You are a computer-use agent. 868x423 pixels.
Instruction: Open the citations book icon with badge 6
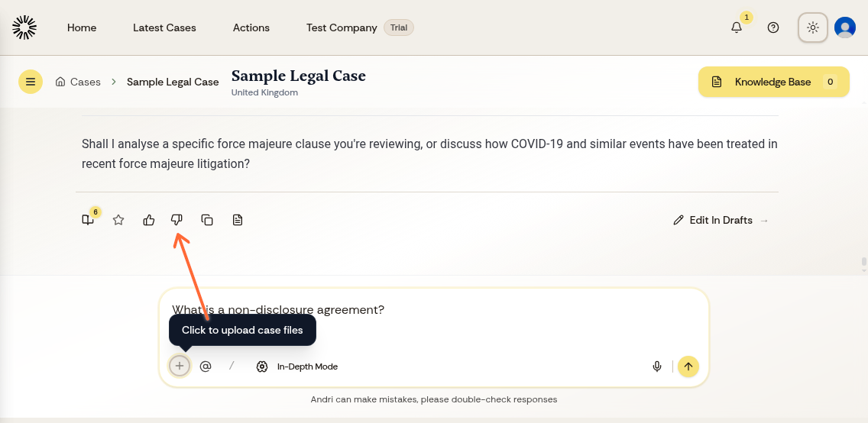tap(88, 220)
